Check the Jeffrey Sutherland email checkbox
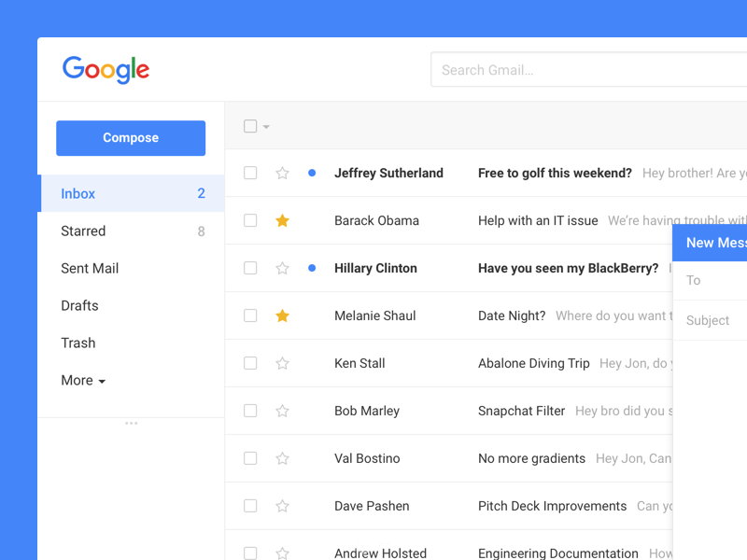This screenshot has height=560, width=747. 250,173
